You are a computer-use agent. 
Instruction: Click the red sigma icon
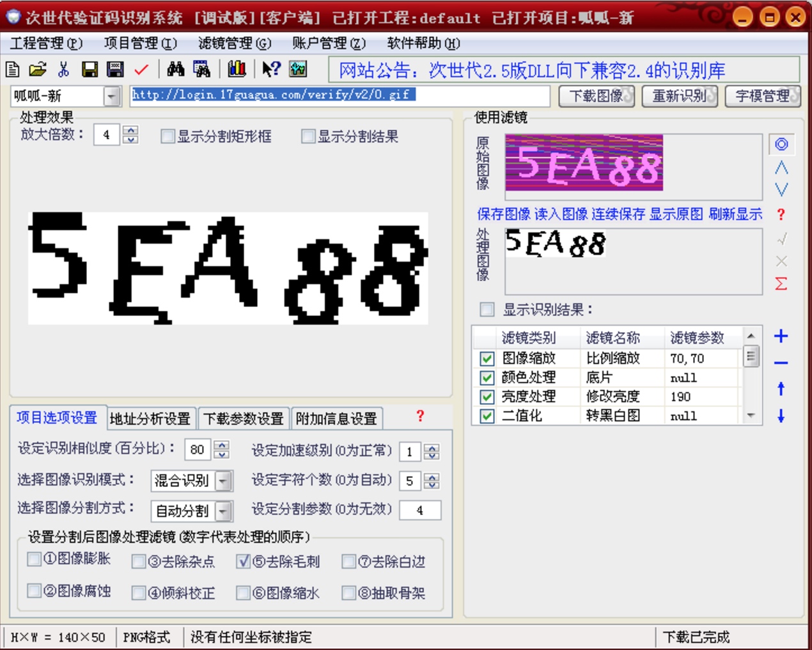coord(781,283)
